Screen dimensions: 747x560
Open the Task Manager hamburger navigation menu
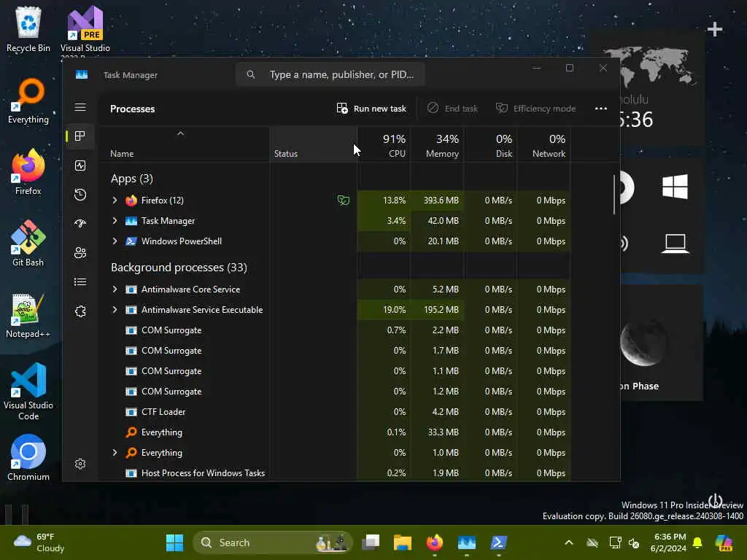point(80,107)
